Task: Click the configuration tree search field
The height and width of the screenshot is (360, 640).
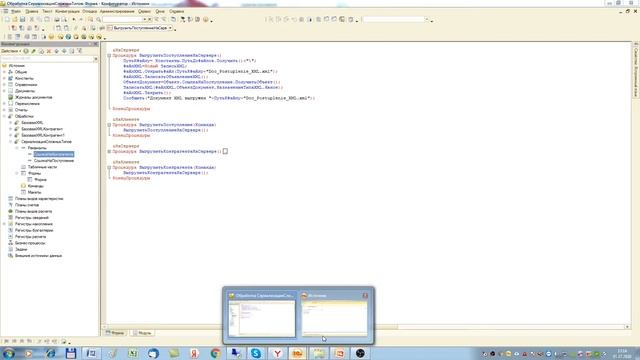Action: pos(47,59)
